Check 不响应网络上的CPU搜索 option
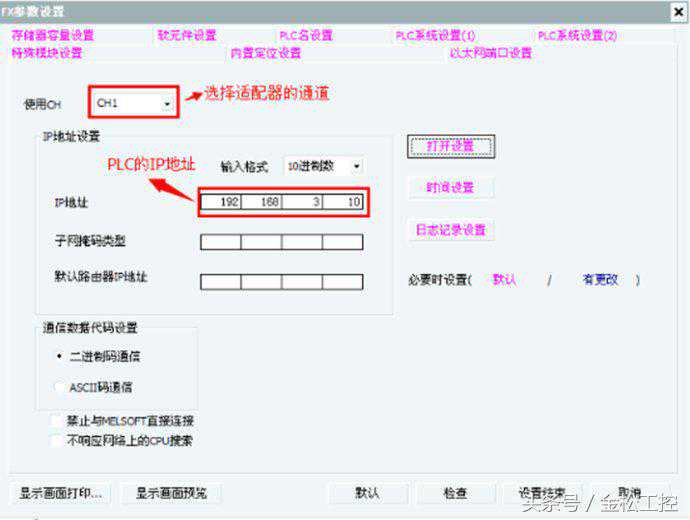690x520 pixels. (x=56, y=440)
